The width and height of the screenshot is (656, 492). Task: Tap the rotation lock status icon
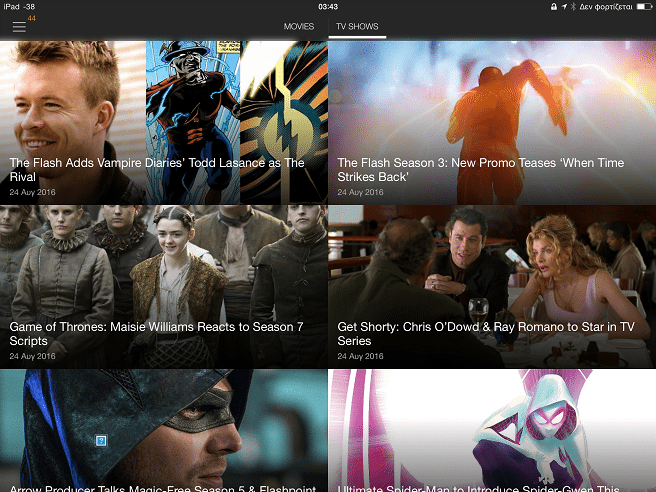[x=554, y=6]
